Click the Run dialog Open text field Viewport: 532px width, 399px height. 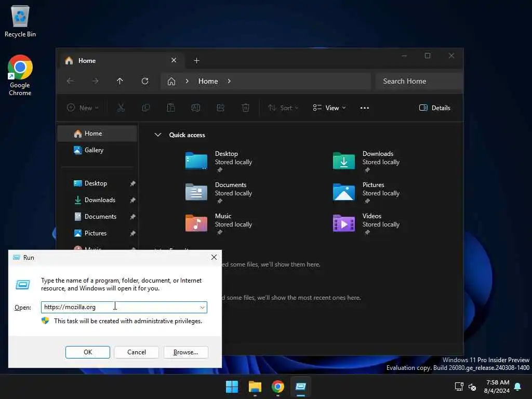pyautogui.click(x=124, y=308)
